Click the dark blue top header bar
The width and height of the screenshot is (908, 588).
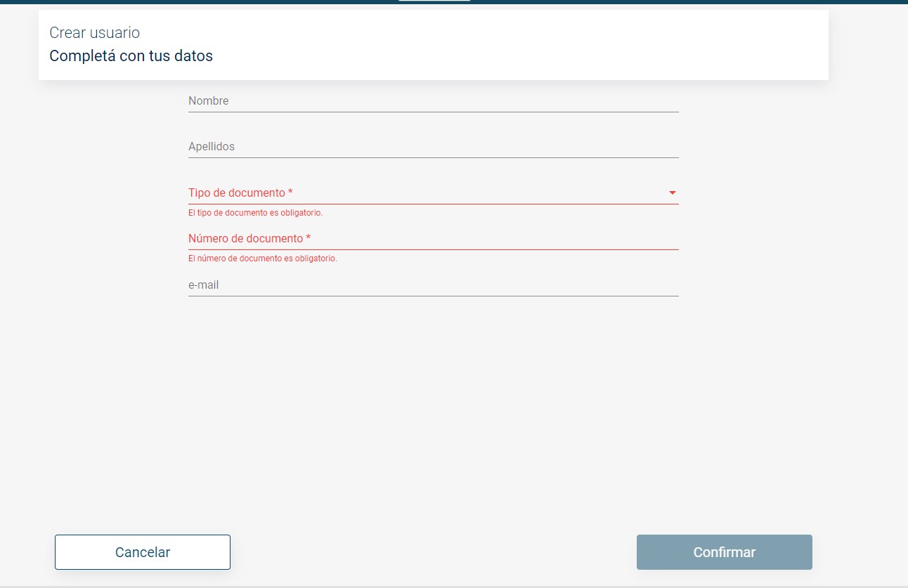211,1
